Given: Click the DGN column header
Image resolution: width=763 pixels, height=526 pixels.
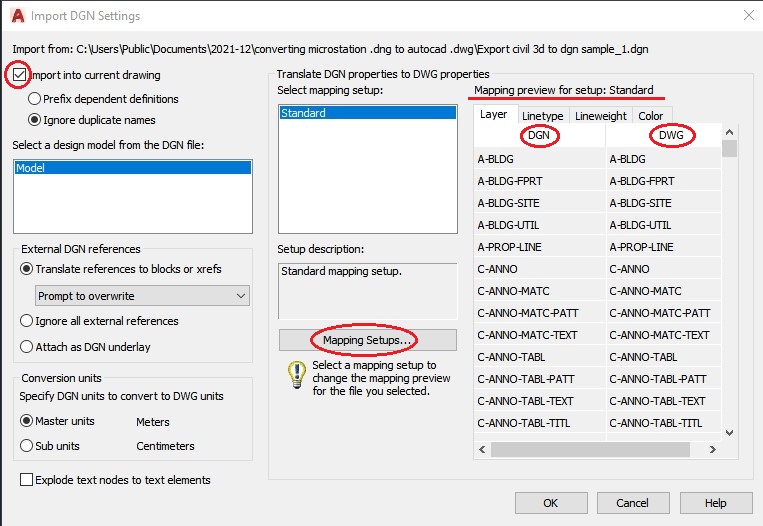Looking at the screenshot, I should [539, 135].
